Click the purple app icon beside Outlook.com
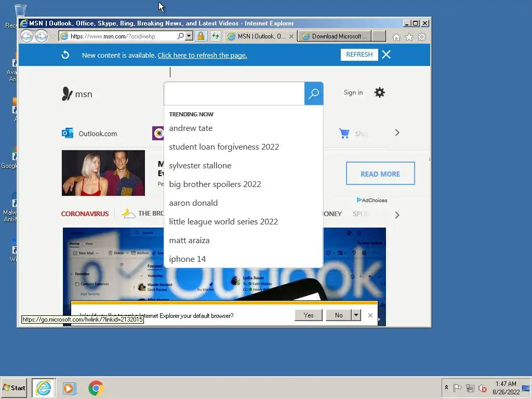 [x=158, y=134]
